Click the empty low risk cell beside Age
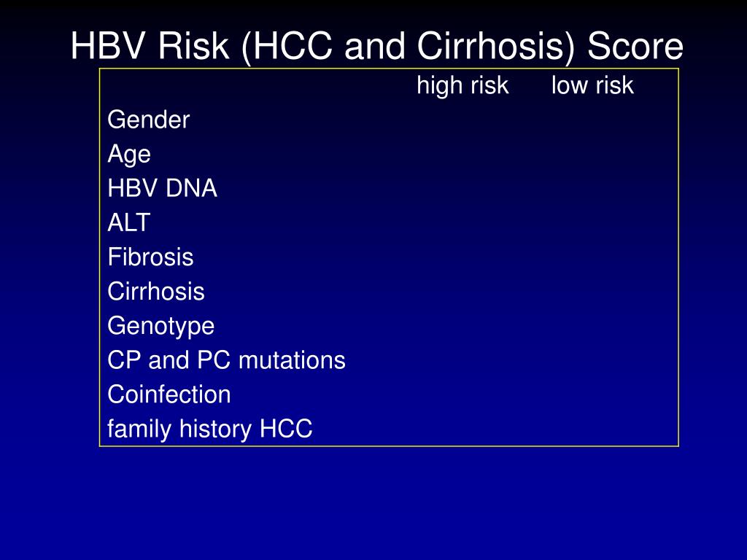The image size is (747, 560). pyautogui.click(x=592, y=155)
